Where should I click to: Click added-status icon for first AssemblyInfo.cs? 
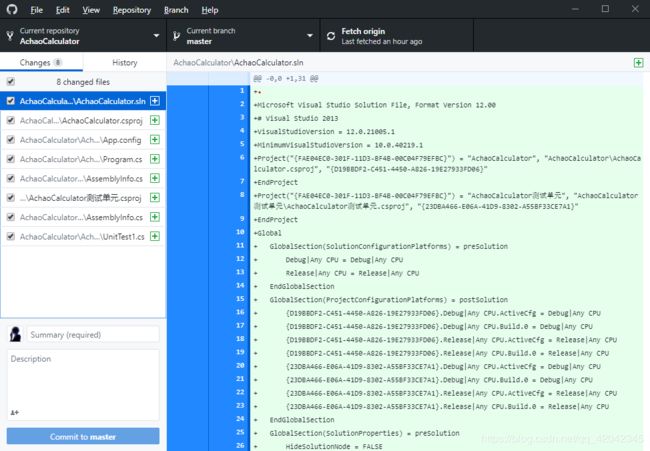tap(155, 178)
